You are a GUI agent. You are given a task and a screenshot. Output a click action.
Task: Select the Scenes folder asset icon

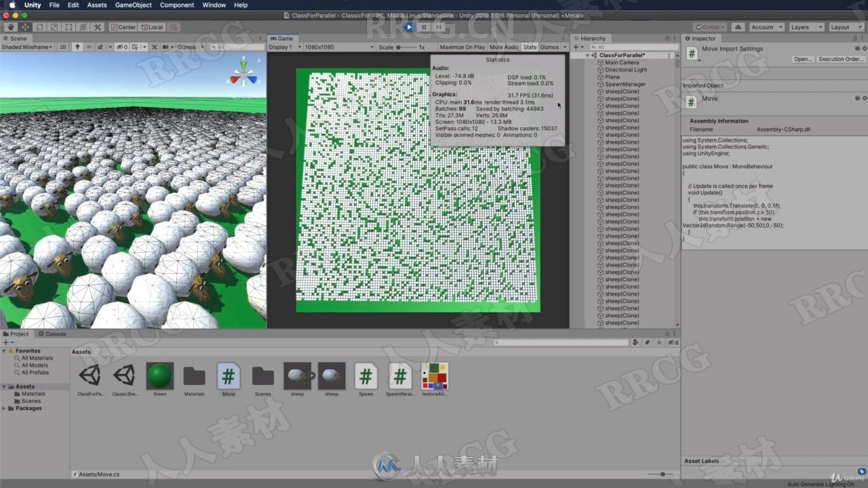(x=263, y=376)
